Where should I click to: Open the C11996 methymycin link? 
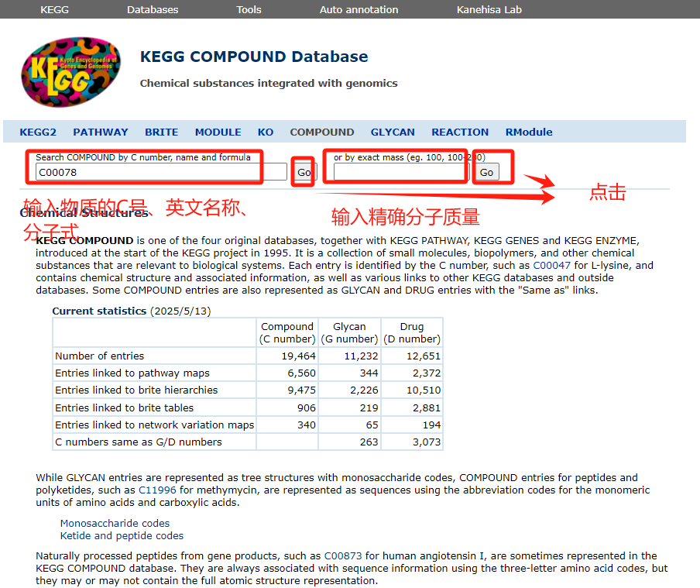[x=157, y=490]
